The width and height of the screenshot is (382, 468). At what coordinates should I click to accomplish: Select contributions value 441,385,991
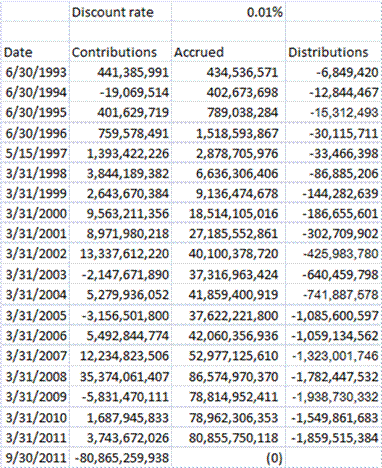click(120, 72)
